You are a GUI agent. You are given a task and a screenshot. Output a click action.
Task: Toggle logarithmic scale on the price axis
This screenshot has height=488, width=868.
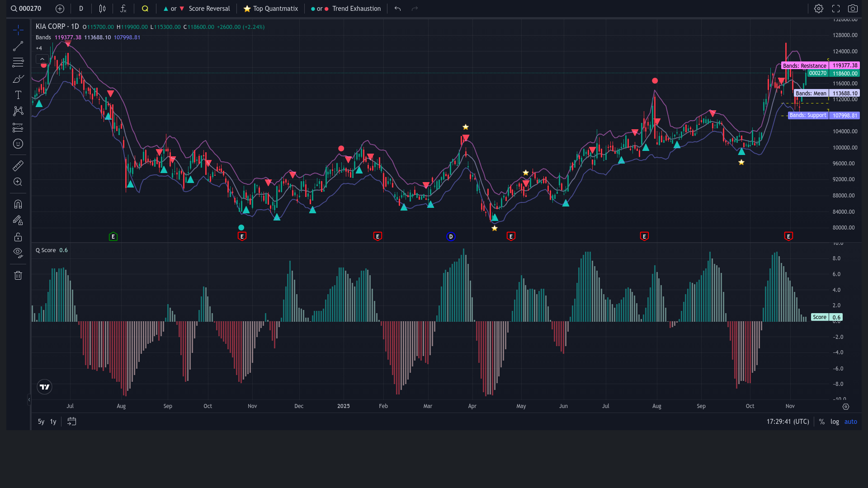[x=835, y=422]
